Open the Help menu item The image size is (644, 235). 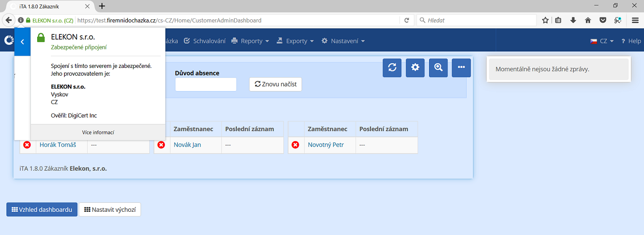click(x=631, y=41)
